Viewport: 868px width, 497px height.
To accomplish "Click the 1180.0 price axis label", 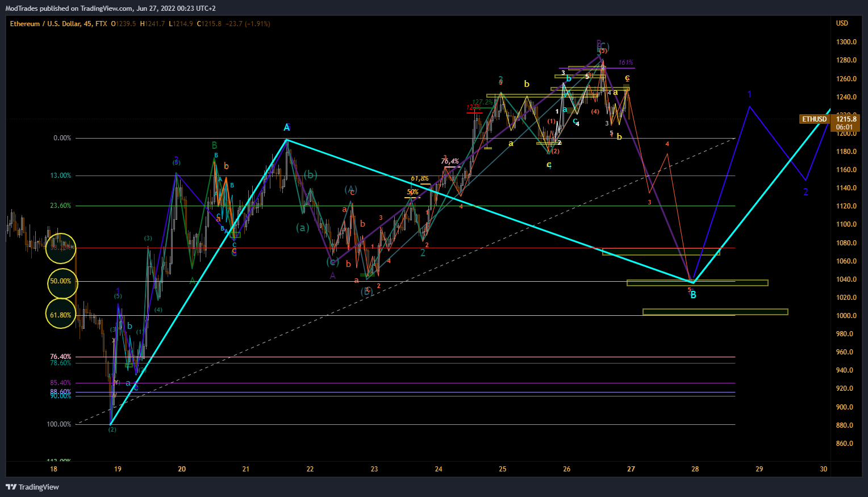I will 846,152.
